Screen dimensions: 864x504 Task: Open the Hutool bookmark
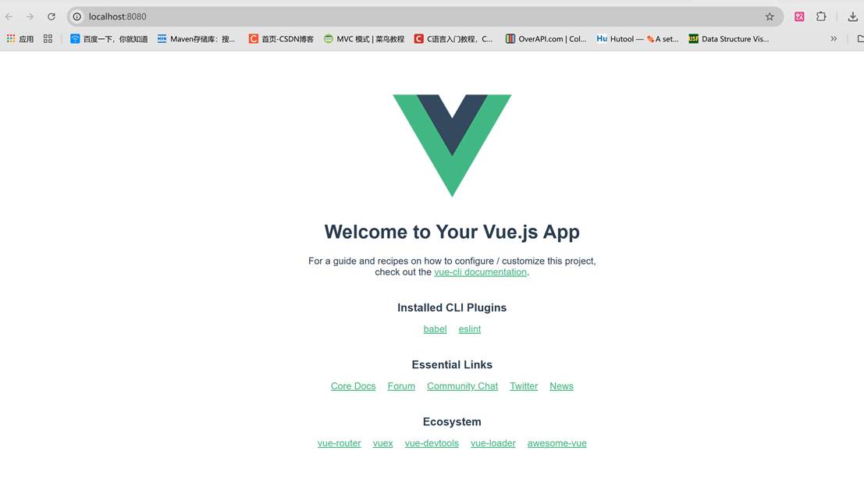tap(638, 38)
